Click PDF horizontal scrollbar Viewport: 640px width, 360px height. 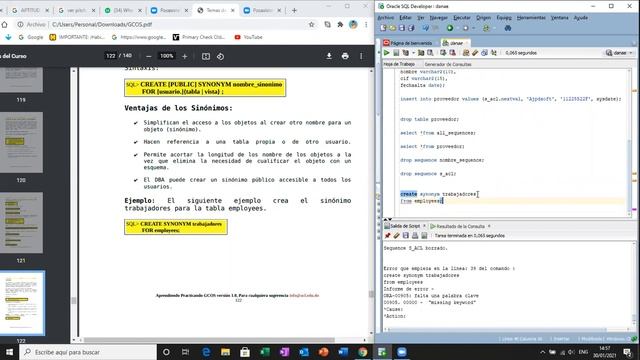point(209,340)
